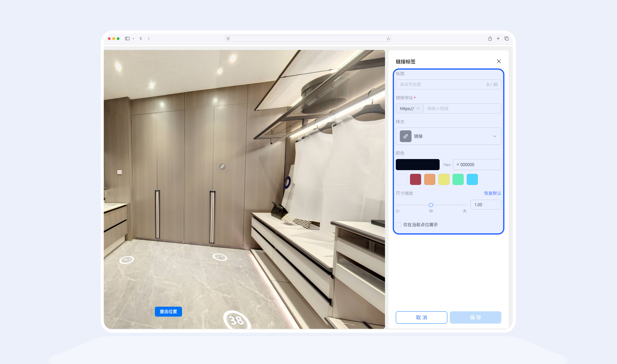This screenshot has width=617, height=364.
Task: Toggle the browser sidebar icon
Action: (x=127, y=39)
